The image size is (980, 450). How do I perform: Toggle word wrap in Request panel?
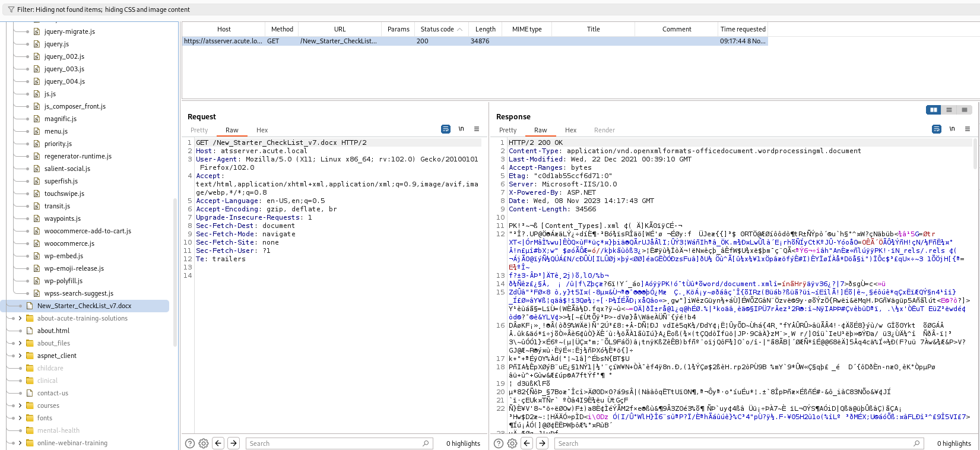(x=446, y=129)
